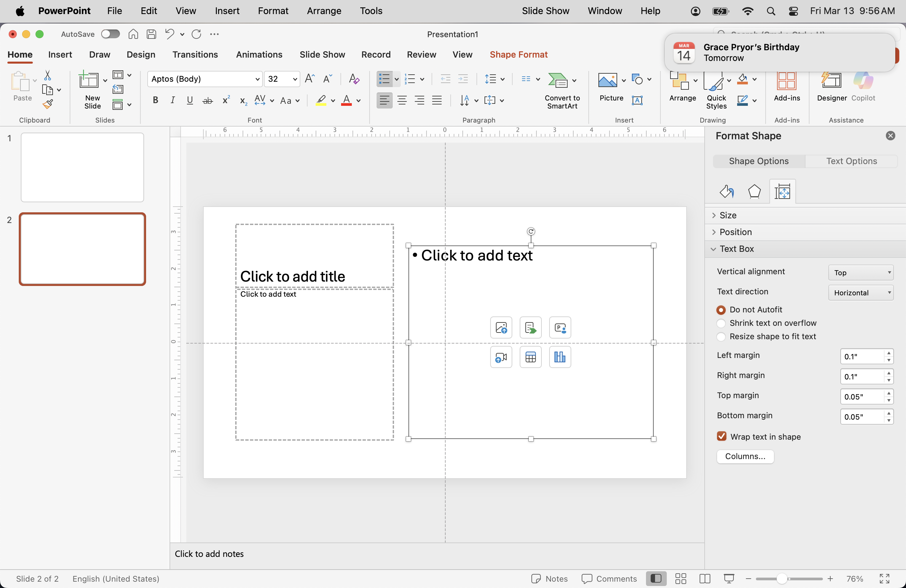
Task: Open Text direction dropdown
Action: pos(861,292)
